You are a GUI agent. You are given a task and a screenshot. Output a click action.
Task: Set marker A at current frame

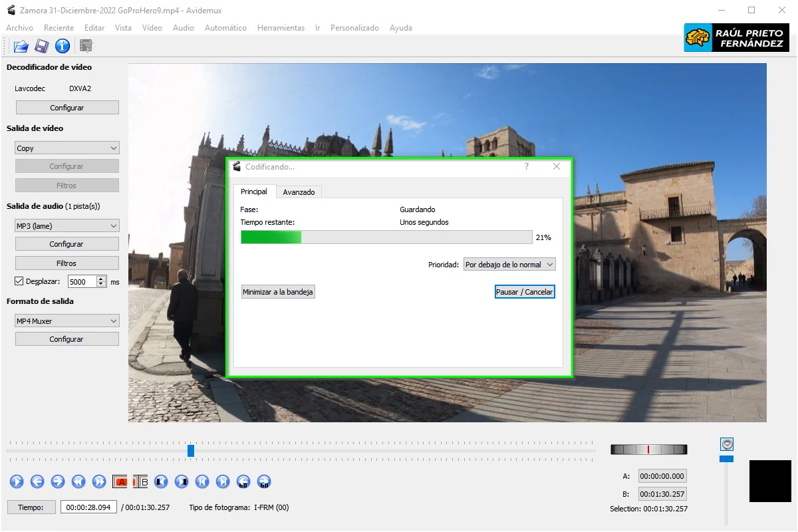point(120,481)
